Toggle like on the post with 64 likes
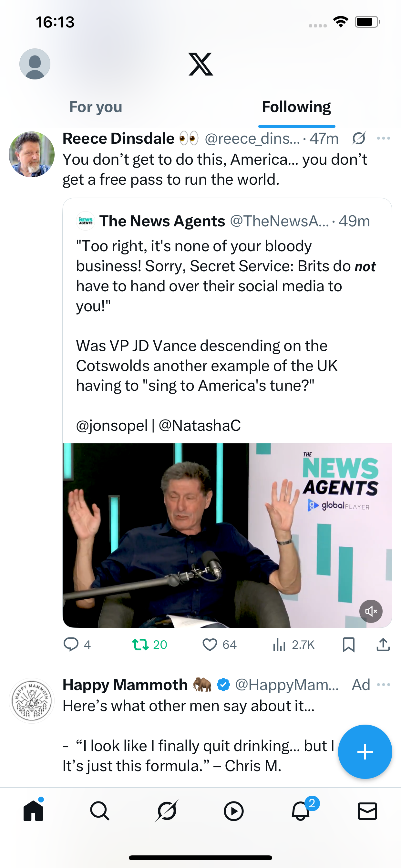 tap(219, 645)
